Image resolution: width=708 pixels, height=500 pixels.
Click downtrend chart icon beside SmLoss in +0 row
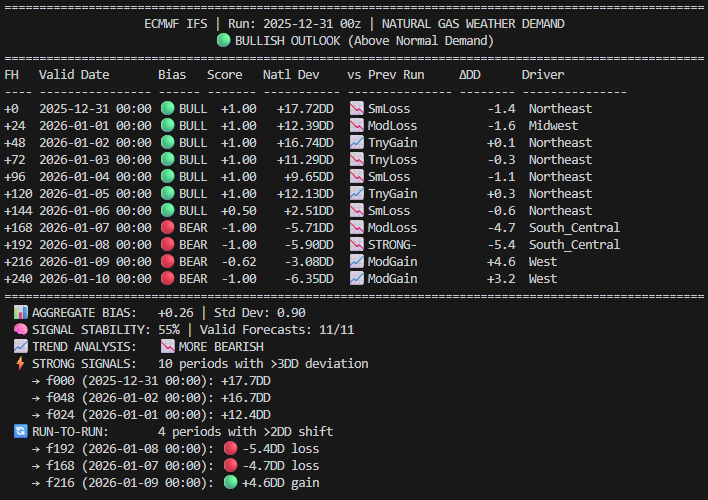coord(357,108)
